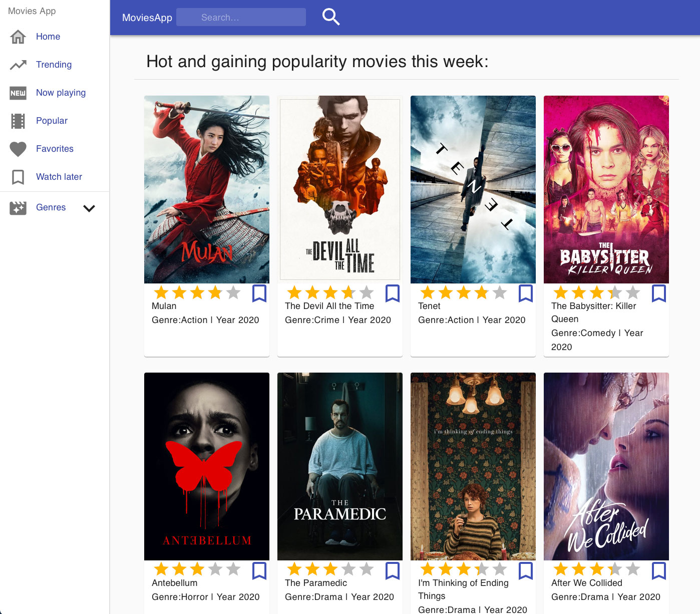Rate The Babysitter: Killer Queen stars
700x614 pixels.
coord(597,292)
